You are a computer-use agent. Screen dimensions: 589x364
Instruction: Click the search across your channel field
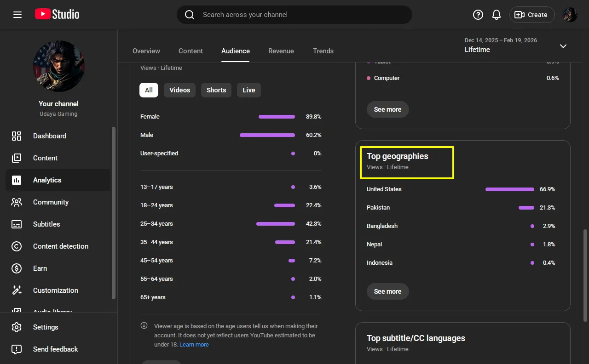pyautogui.click(x=294, y=15)
